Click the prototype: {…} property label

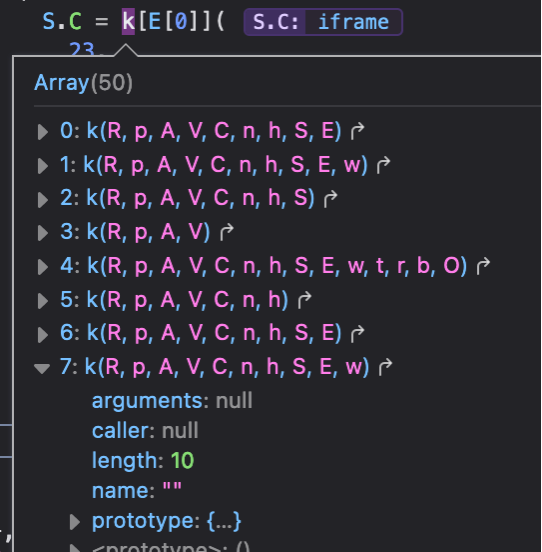pyautogui.click(x=166, y=521)
